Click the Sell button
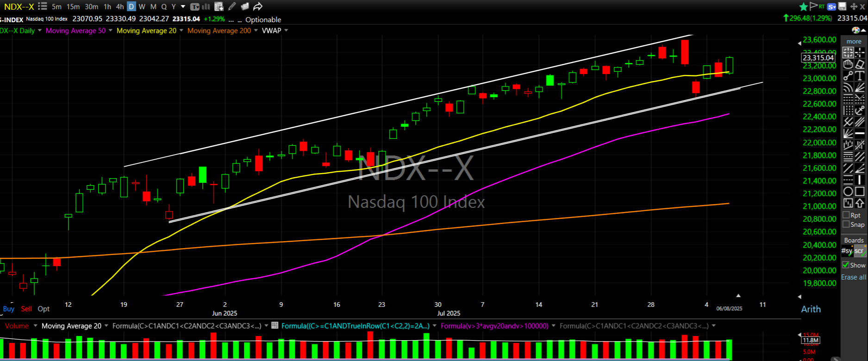This screenshot has height=361, width=868. pos(26,309)
